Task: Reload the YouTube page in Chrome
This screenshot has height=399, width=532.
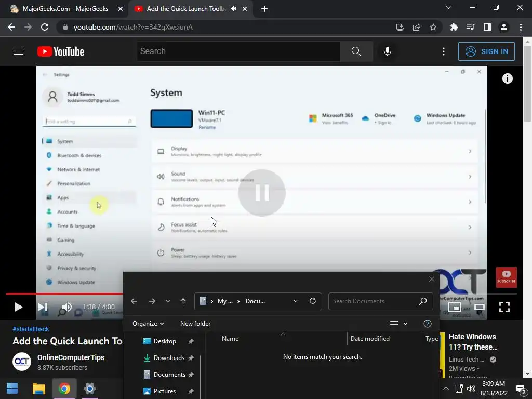Action: click(45, 27)
